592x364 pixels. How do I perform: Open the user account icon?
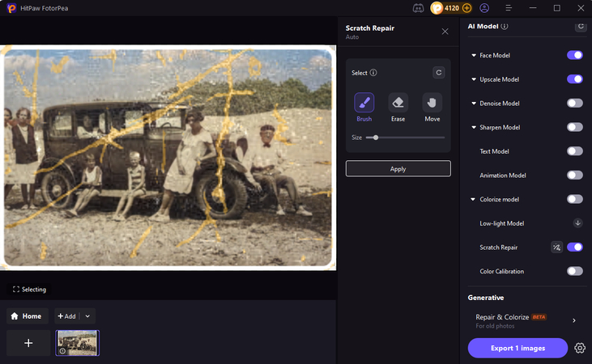pos(484,8)
